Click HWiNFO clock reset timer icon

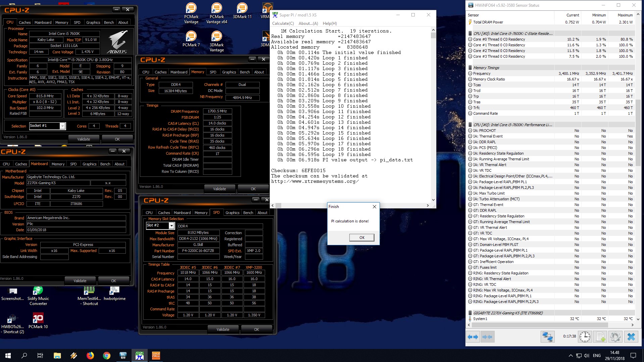(x=585, y=337)
